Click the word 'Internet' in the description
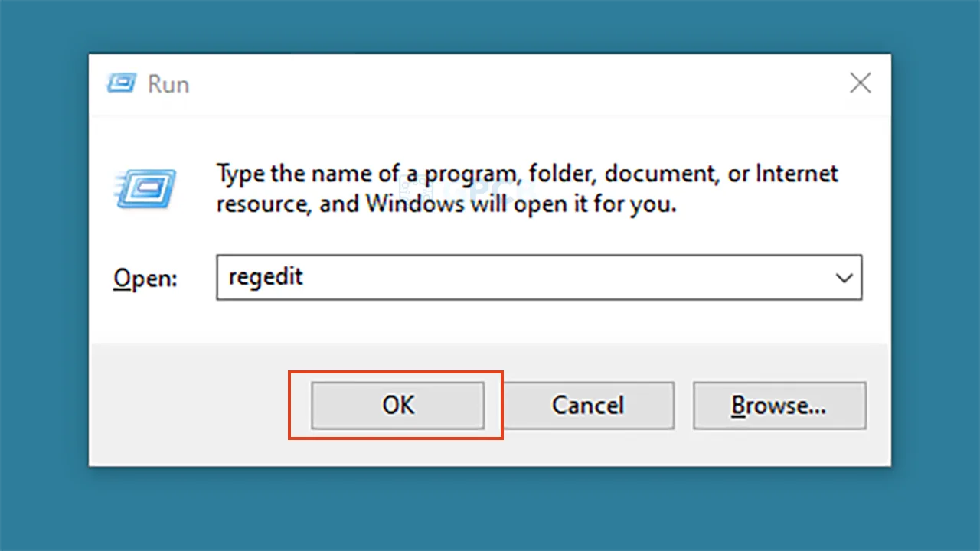The width and height of the screenshot is (980, 551). [797, 174]
